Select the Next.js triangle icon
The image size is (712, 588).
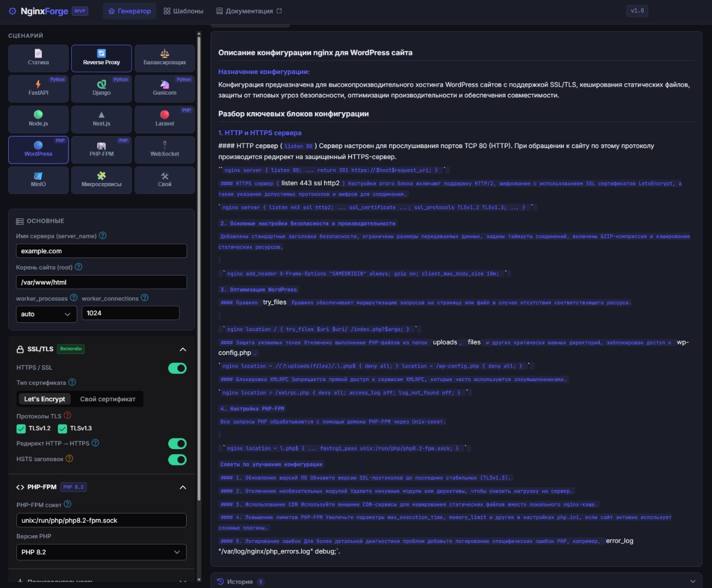coord(101,114)
